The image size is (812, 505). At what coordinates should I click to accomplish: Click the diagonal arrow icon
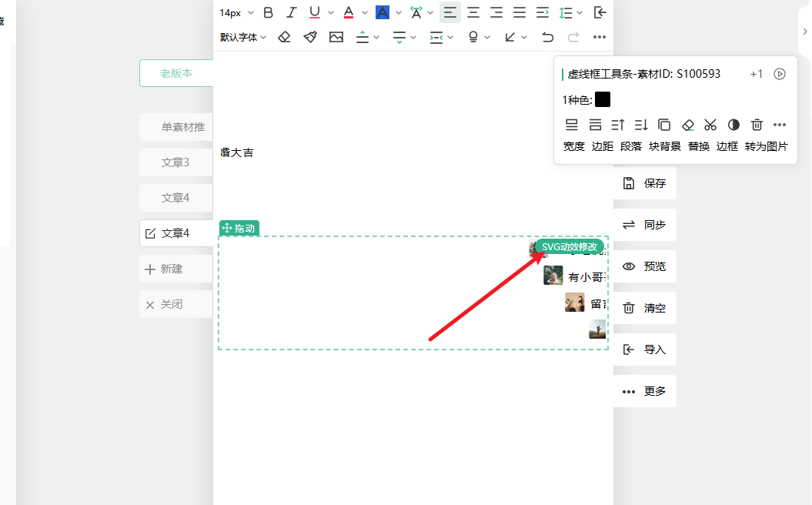[x=510, y=37]
